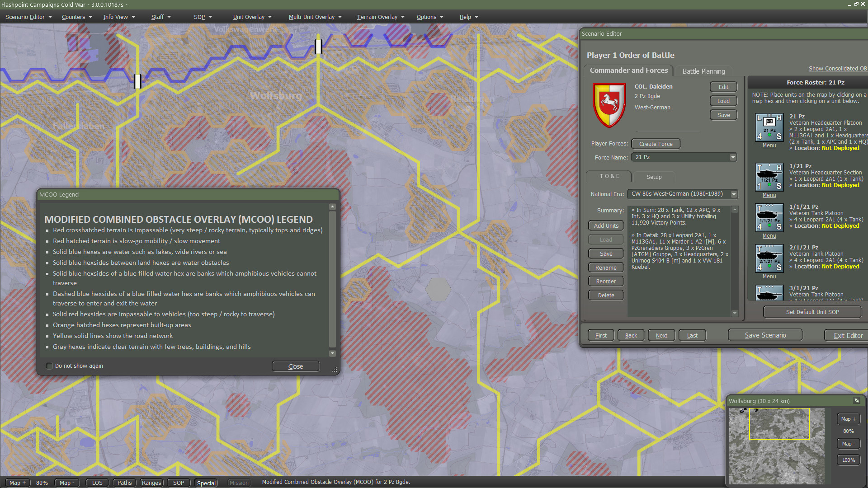Image resolution: width=868 pixels, height=488 pixels.
Task: Expand the National Era combo box
Action: (734, 194)
